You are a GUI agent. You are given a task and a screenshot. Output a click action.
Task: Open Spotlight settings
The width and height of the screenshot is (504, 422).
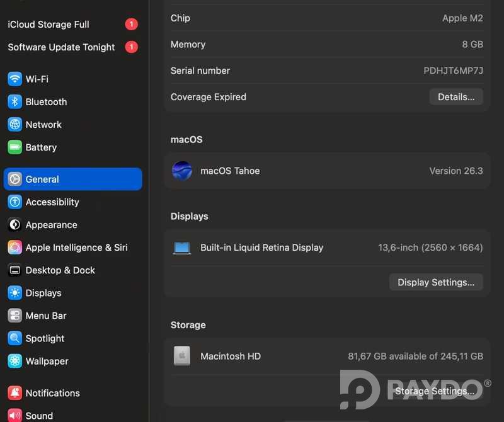[72, 339]
